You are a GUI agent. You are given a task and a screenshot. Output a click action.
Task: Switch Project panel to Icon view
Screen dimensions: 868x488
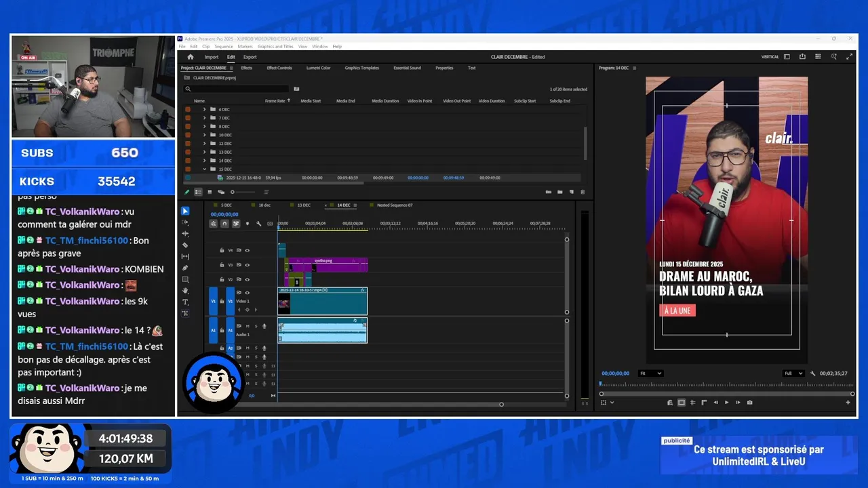(210, 192)
